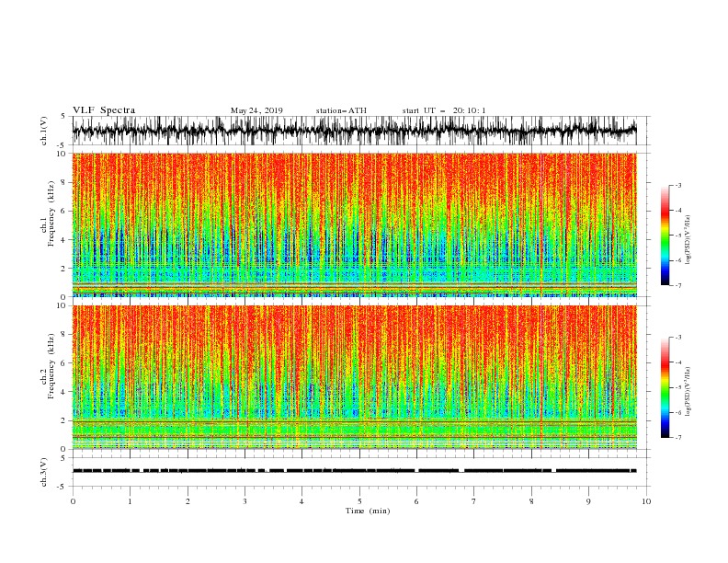Click the "5" tick of ch.1(V) waveform axis

[x=64, y=117]
